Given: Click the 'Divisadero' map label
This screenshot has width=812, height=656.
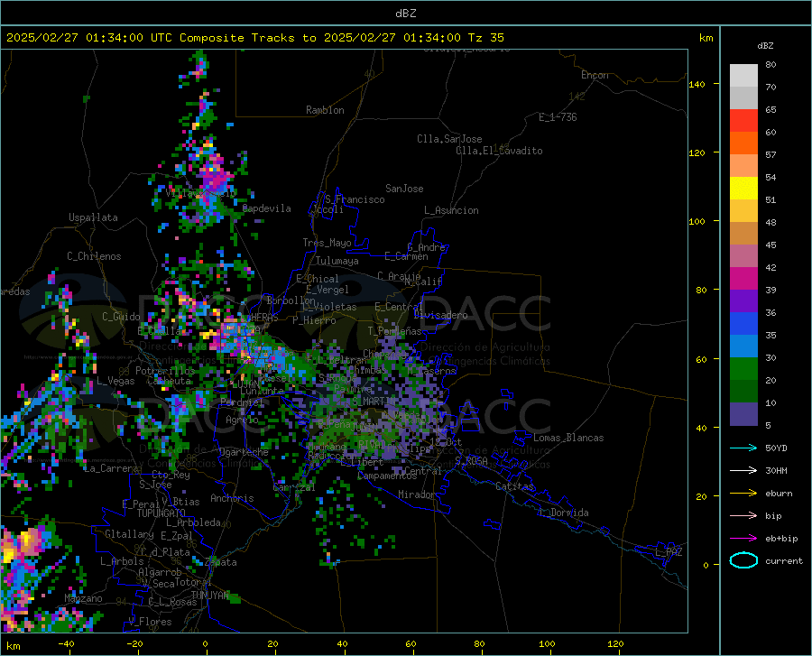Looking at the screenshot, I should [x=440, y=315].
